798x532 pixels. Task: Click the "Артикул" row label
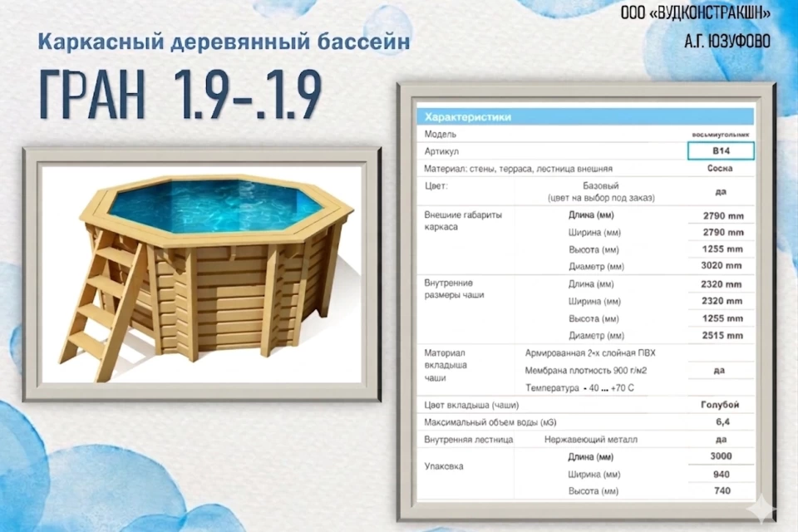(x=441, y=151)
